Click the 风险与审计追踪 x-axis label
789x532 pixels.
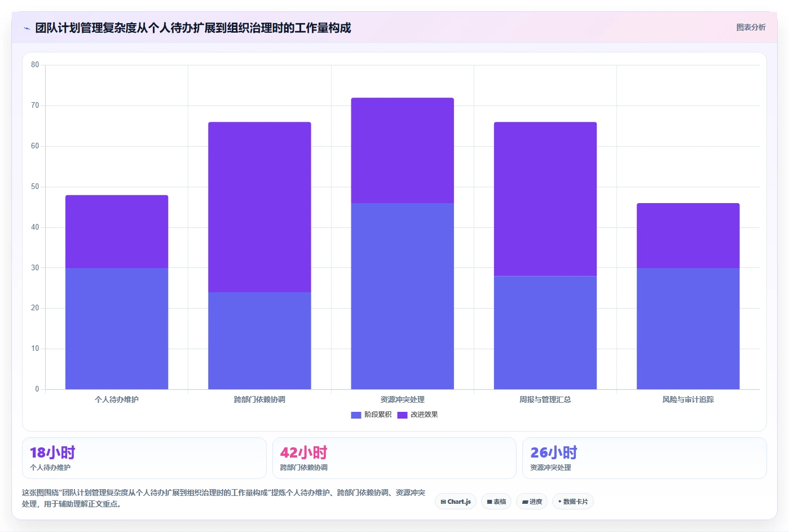(x=688, y=399)
